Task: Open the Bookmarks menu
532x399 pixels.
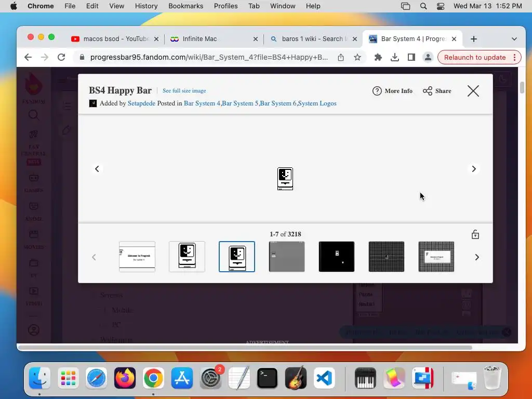Action: pos(185,6)
